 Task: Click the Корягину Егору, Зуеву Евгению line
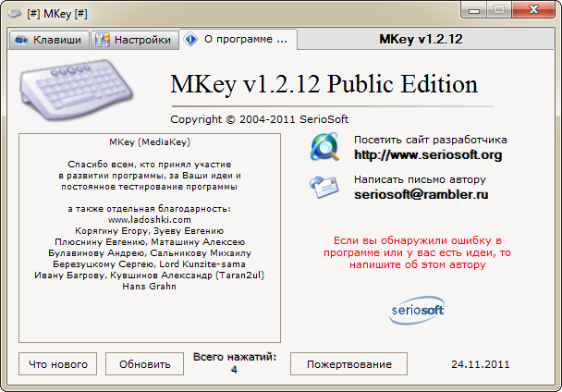[x=150, y=230]
